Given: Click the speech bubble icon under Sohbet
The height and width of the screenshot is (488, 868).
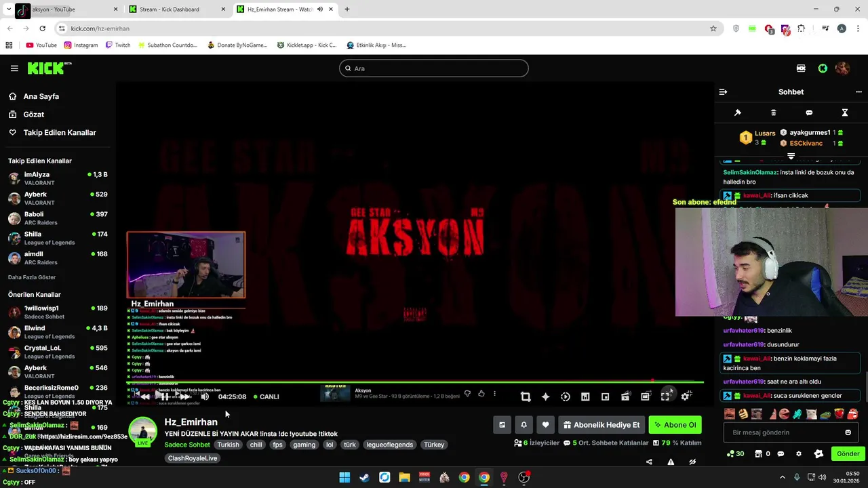Looking at the screenshot, I should pyautogui.click(x=809, y=113).
